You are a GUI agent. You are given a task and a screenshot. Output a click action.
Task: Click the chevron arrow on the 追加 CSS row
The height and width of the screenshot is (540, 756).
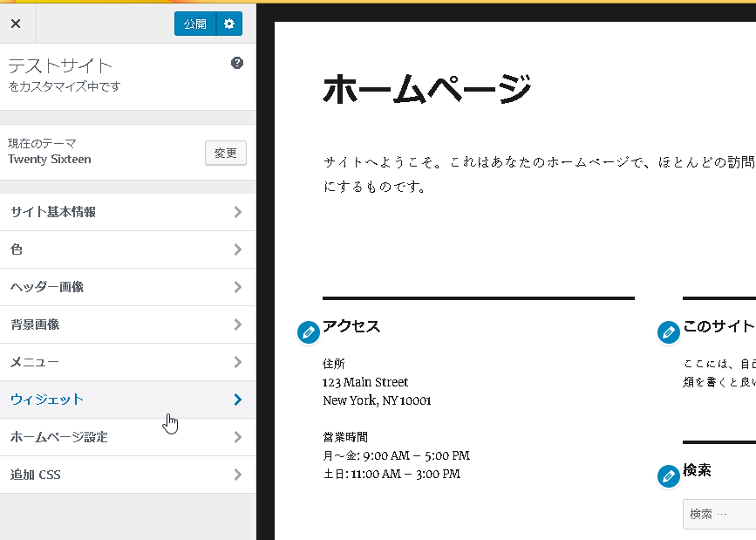point(238,475)
